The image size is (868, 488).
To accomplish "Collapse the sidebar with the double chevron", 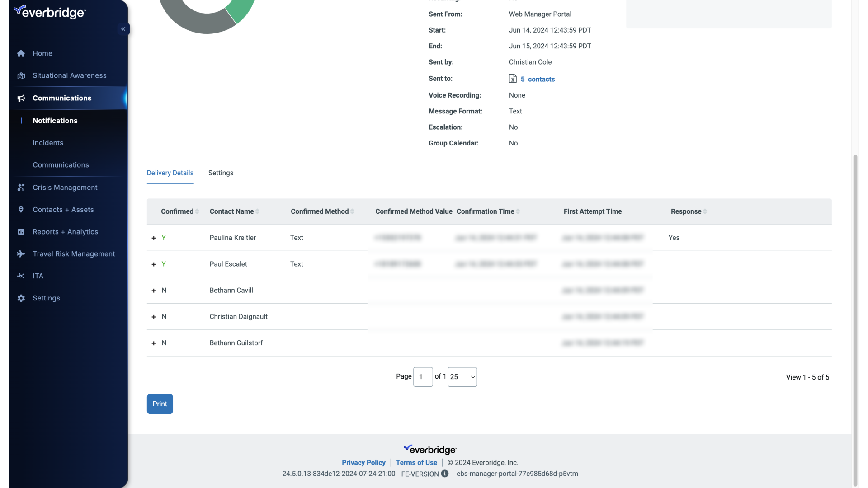I will click(x=123, y=29).
